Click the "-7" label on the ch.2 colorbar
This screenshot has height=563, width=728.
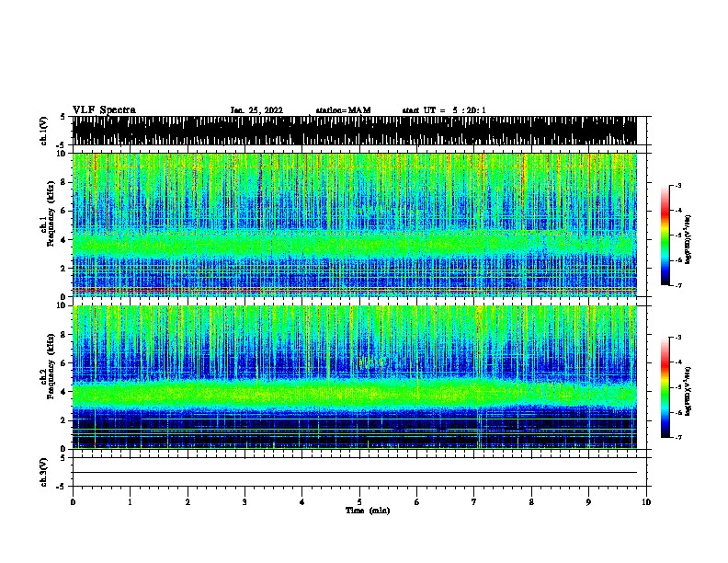[677, 437]
